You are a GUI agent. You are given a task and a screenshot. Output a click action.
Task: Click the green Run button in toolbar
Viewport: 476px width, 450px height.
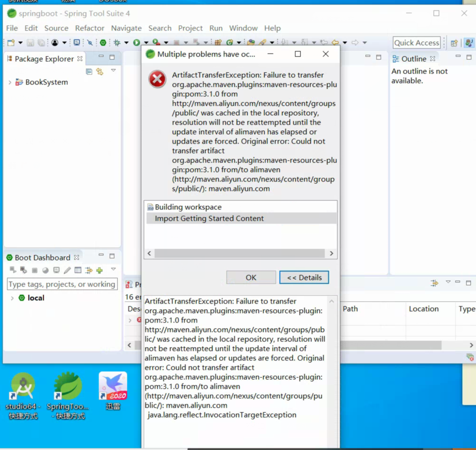136,43
